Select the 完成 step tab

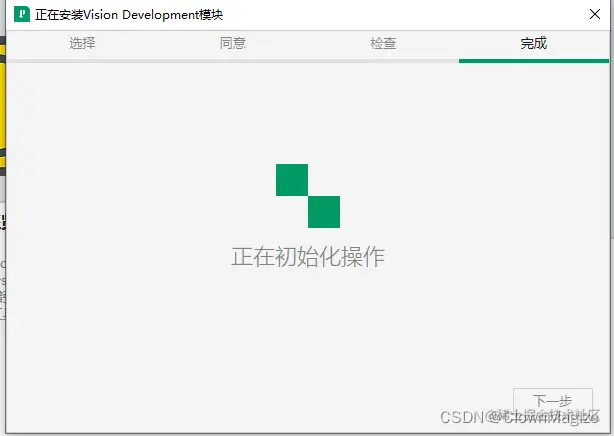(x=534, y=43)
